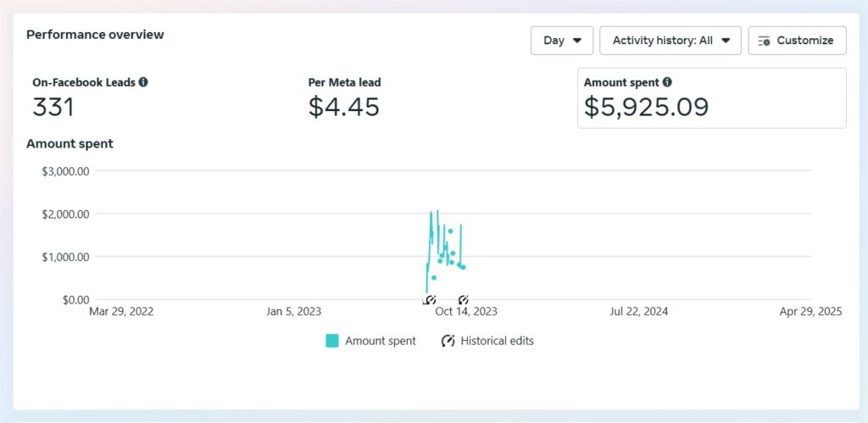Select the Amount spent metric card
868x423 pixels.
click(x=712, y=98)
